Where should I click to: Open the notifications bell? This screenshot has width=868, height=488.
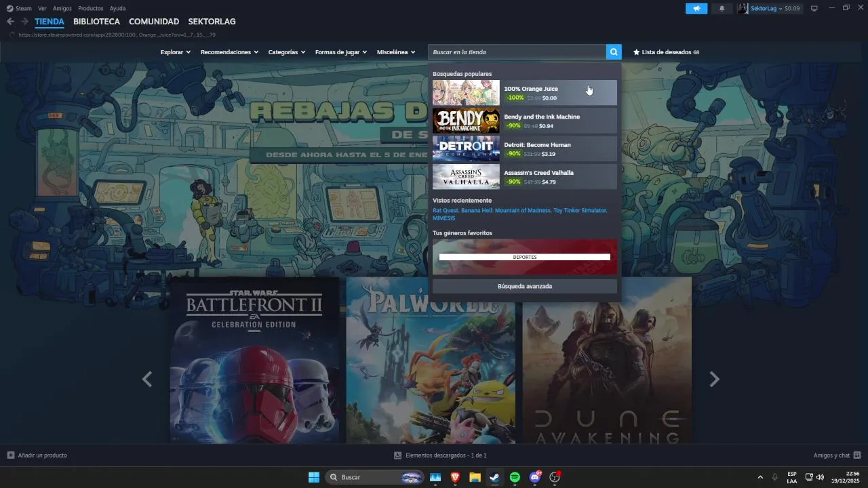[722, 8]
